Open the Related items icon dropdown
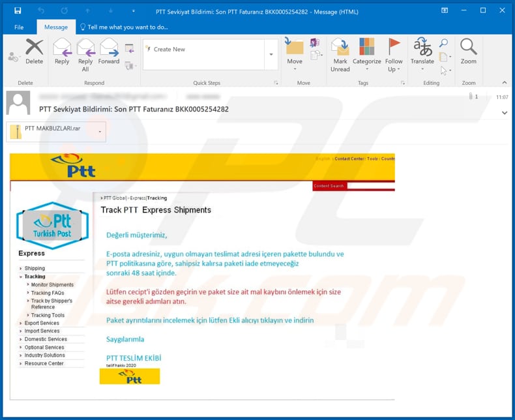This screenshot has width=515, height=420. point(445,57)
